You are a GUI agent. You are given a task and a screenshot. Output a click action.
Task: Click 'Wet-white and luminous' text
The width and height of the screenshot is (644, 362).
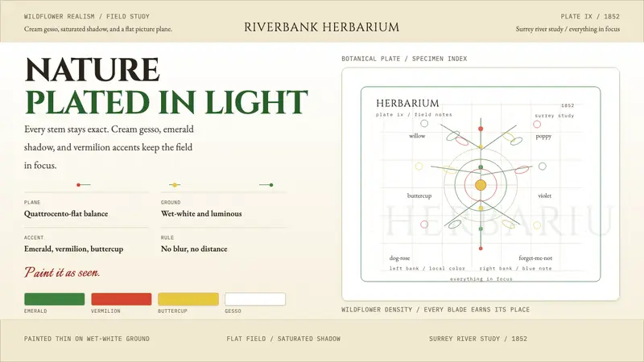(x=201, y=213)
